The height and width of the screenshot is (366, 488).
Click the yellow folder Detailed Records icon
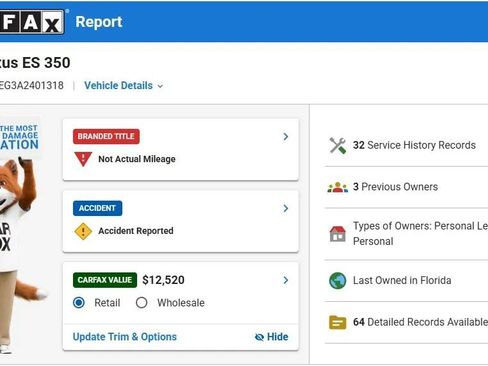coord(338,322)
